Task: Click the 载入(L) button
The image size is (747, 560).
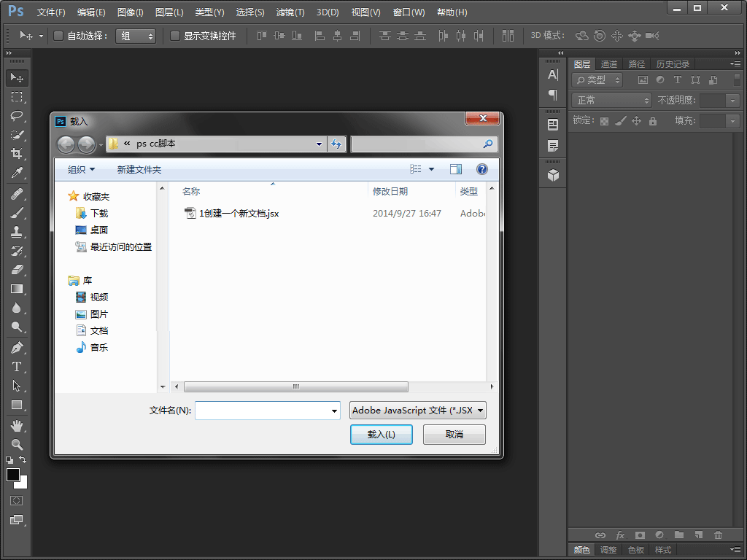Action: pos(381,435)
